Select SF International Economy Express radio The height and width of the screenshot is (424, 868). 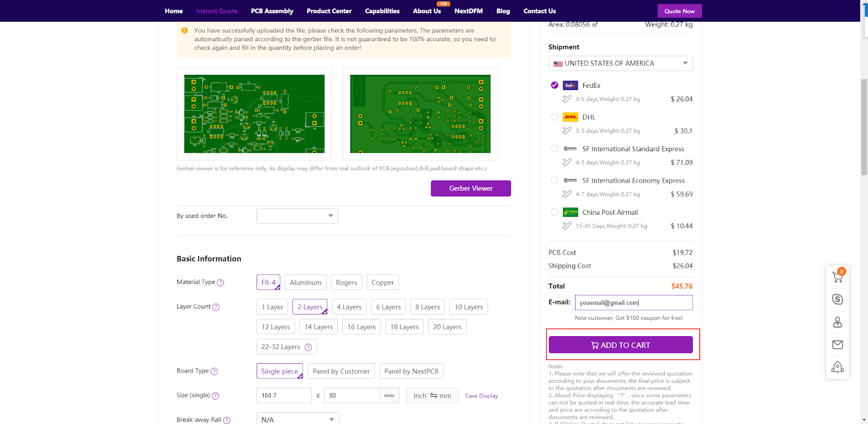[554, 181]
